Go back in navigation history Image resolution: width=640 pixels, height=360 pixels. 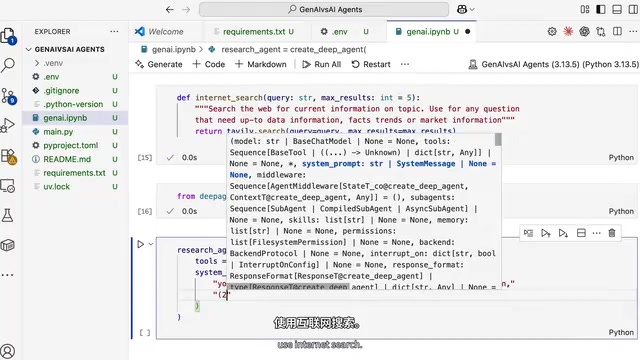pyautogui.click(x=170, y=9)
